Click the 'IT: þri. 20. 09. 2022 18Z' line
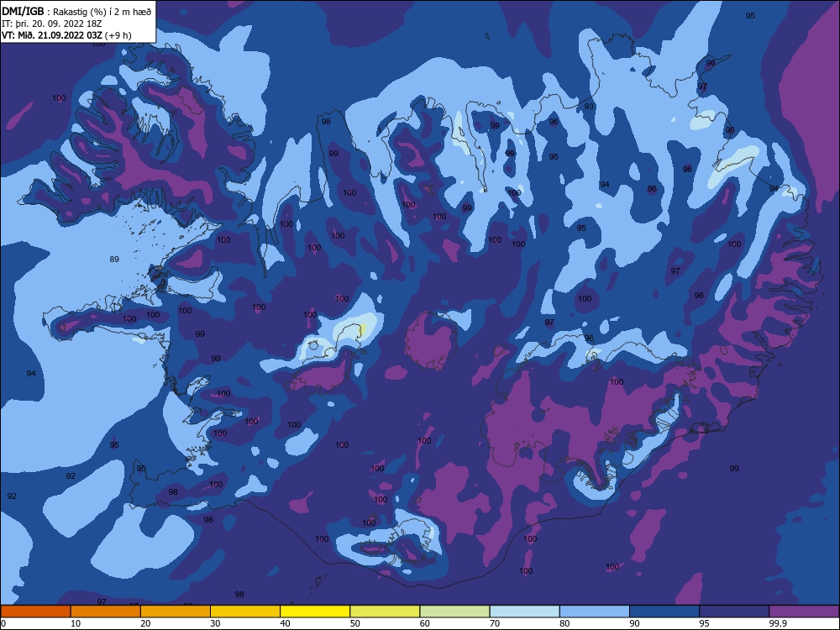The width and height of the screenshot is (840, 630). pos(51,24)
